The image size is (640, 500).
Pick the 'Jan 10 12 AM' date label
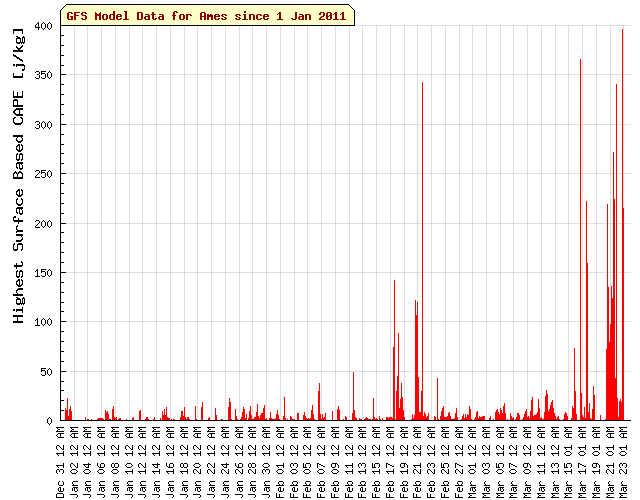tap(129, 462)
